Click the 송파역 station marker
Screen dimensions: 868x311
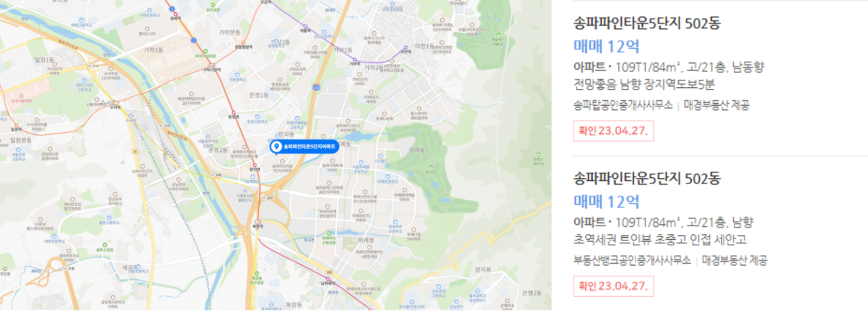[x=175, y=14]
